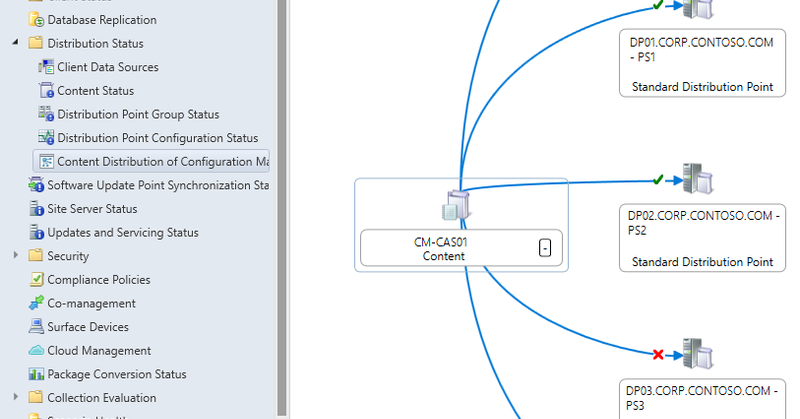Click the blue arrowhead to DP02
Image resolution: width=800 pixels, height=419 pixels.
[677, 180]
